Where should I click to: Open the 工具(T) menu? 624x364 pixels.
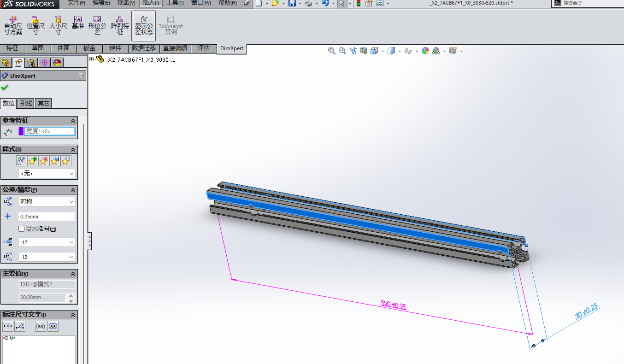[175, 3]
